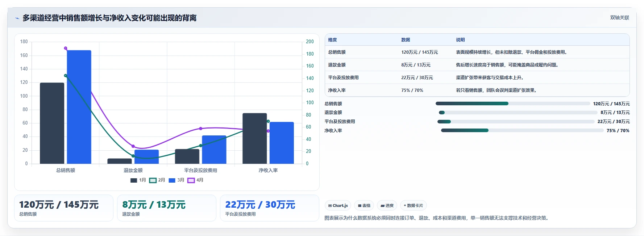Viewport: 644px width, 236px height.
Task: Open the 120万元 / 145万元 总销售额 card
Action: [x=64, y=208]
